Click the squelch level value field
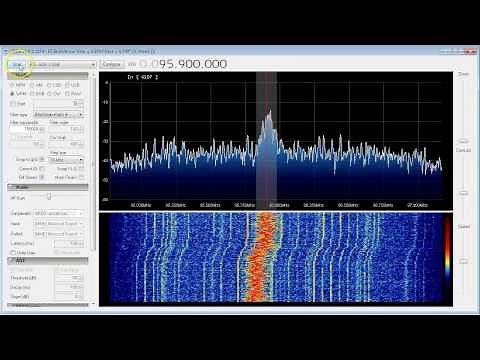 pyautogui.click(x=58, y=104)
